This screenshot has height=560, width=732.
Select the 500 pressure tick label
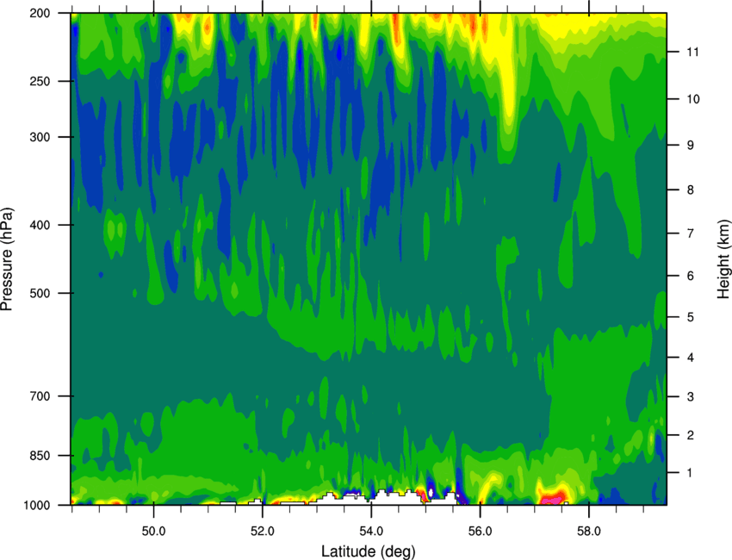click(40, 293)
